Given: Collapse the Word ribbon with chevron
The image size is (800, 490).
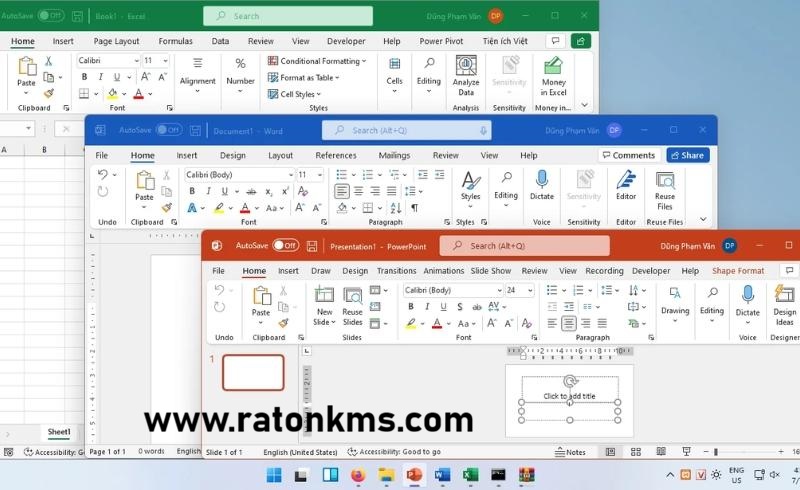Looking at the screenshot, I should coord(703,219).
